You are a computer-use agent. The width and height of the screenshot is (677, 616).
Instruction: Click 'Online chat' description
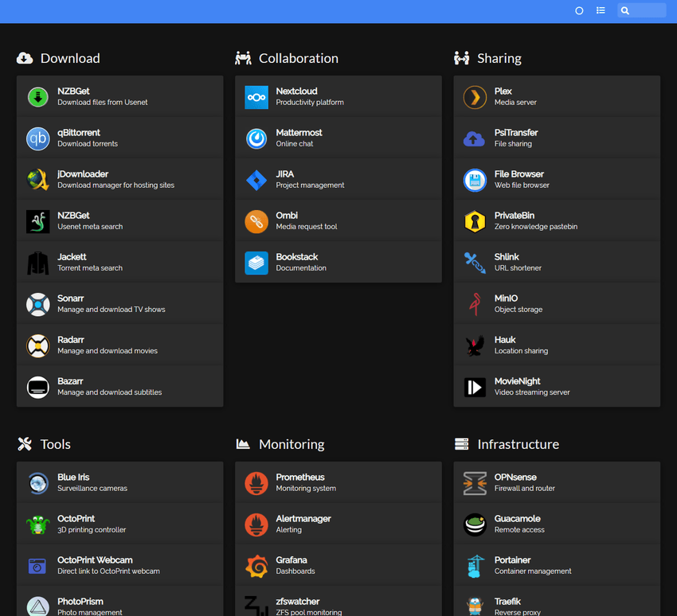click(x=295, y=143)
